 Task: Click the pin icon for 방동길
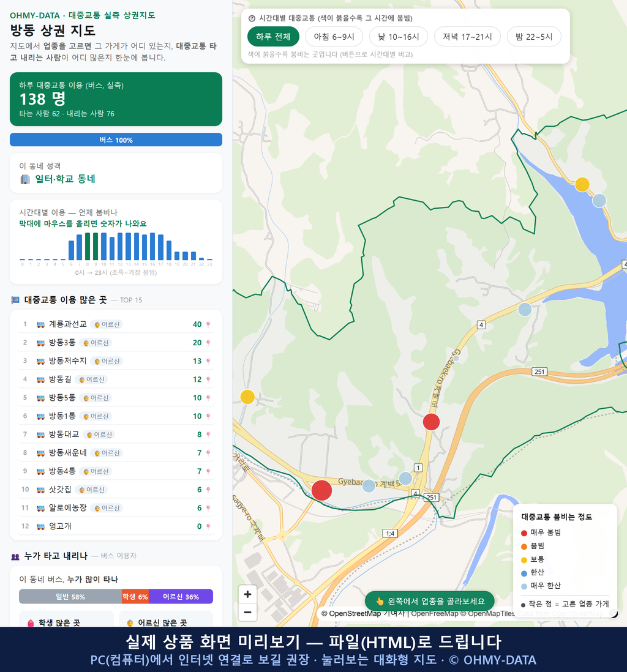pos(208,379)
